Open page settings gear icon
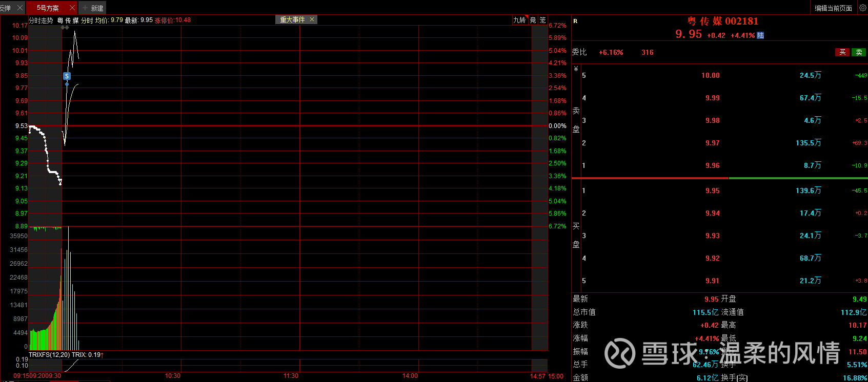The image size is (868, 382). tap(862, 8)
